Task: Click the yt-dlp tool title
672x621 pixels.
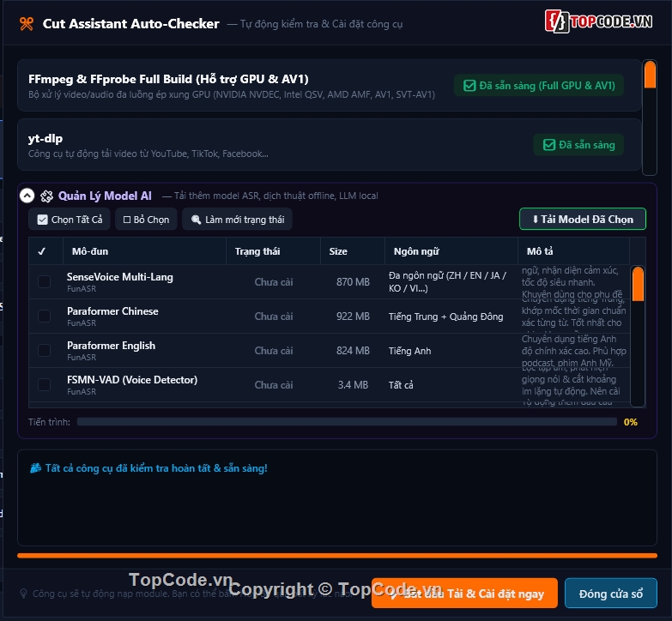Action: [45, 139]
